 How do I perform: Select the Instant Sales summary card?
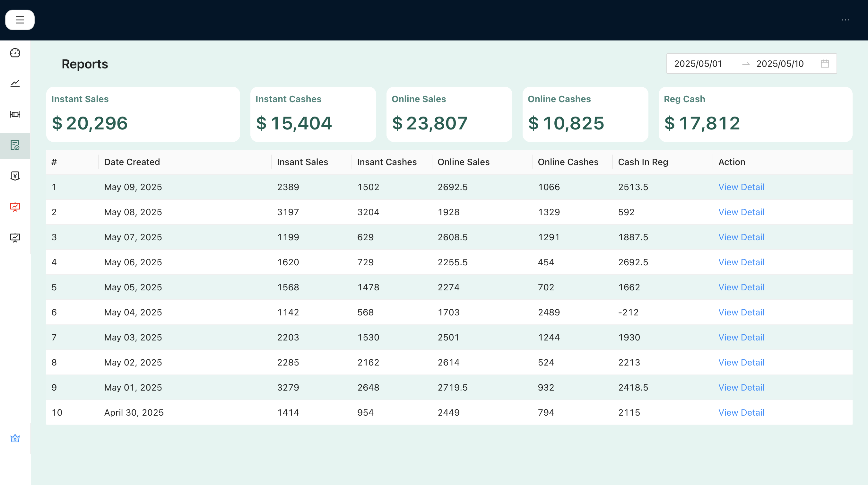pyautogui.click(x=143, y=114)
